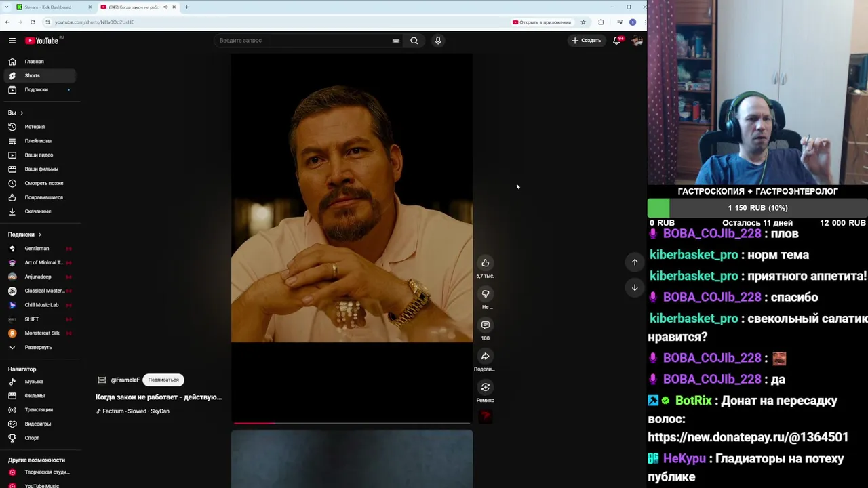Activate voice search microphone
The width and height of the screenshot is (868, 488).
coord(438,41)
